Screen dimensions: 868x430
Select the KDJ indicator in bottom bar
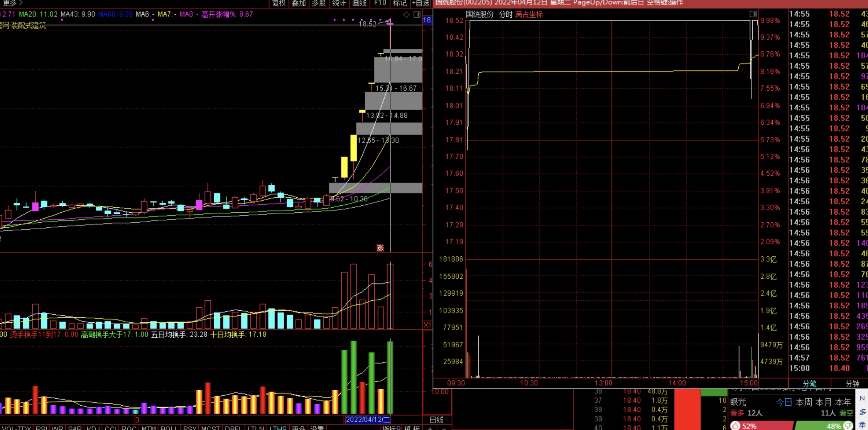coord(93,428)
